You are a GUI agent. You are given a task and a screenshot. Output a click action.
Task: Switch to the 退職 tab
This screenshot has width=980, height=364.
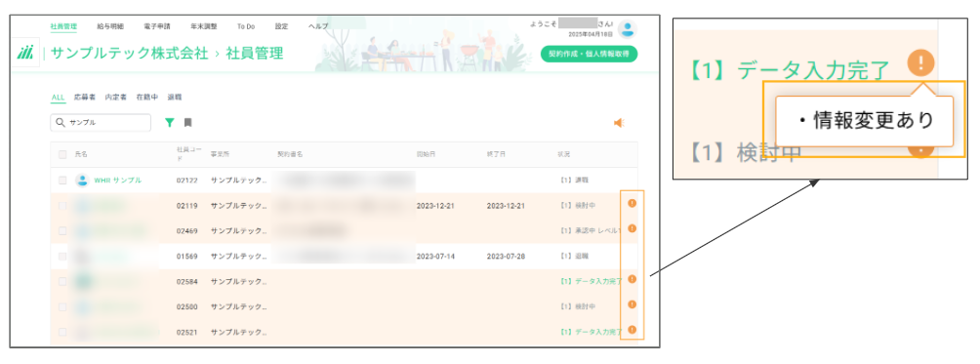[175, 98]
